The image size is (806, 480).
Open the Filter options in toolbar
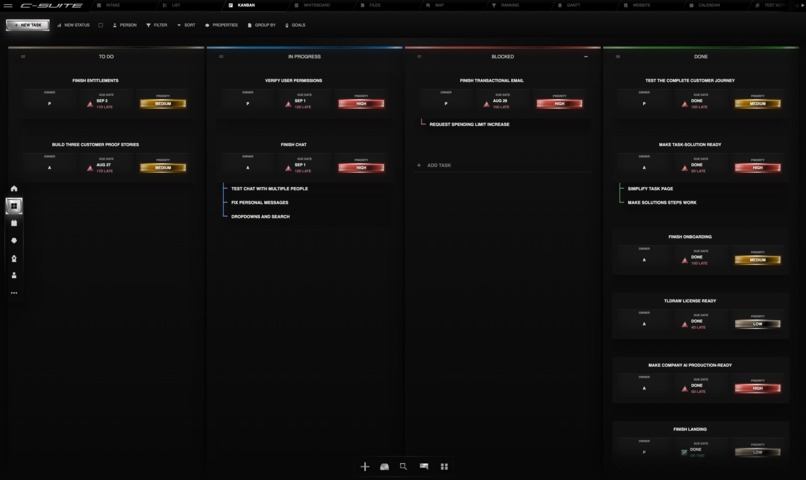[x=157, y=25]
